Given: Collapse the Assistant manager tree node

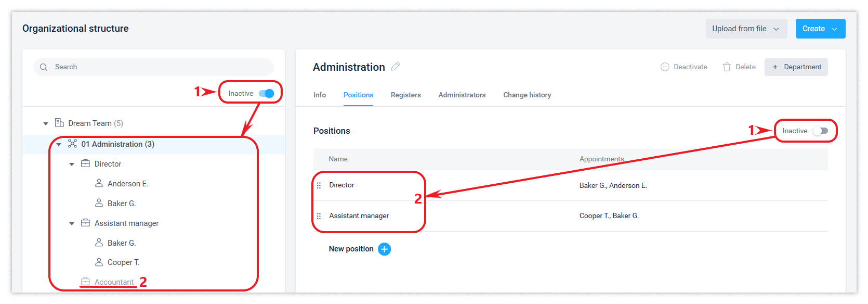Looking at the screenshot, I should 72,224.
